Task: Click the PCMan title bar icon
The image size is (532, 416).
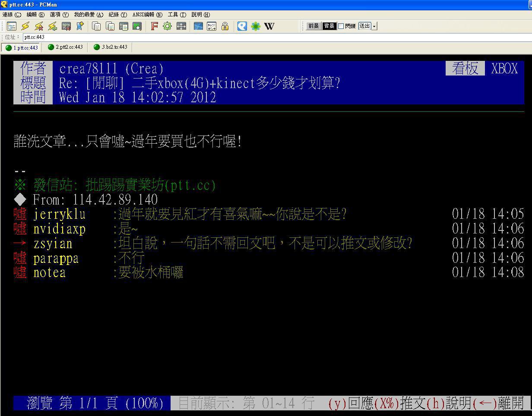Action: point(4,4)
